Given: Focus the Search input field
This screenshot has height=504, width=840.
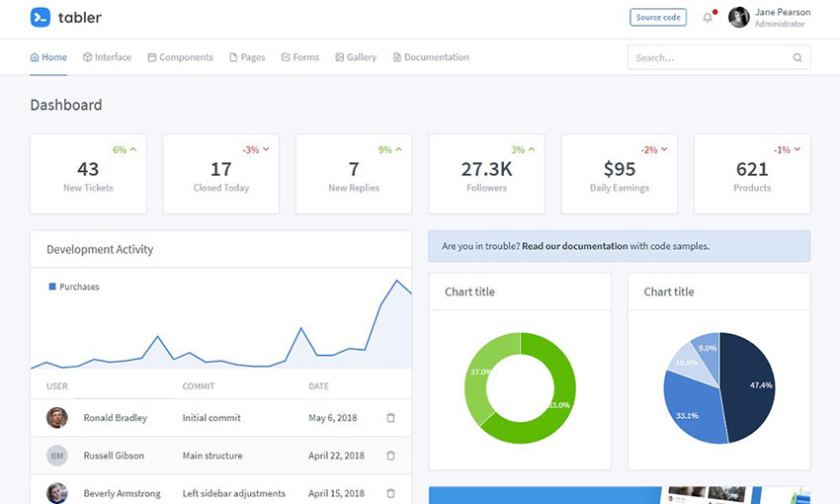Looking at the screenshot, I should [x=710, y=57].
